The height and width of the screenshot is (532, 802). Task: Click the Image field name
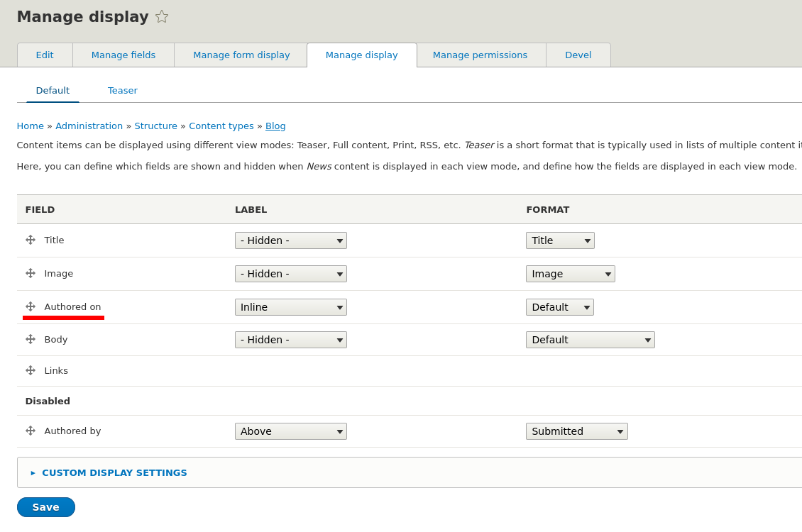click(x=59, y=273)
